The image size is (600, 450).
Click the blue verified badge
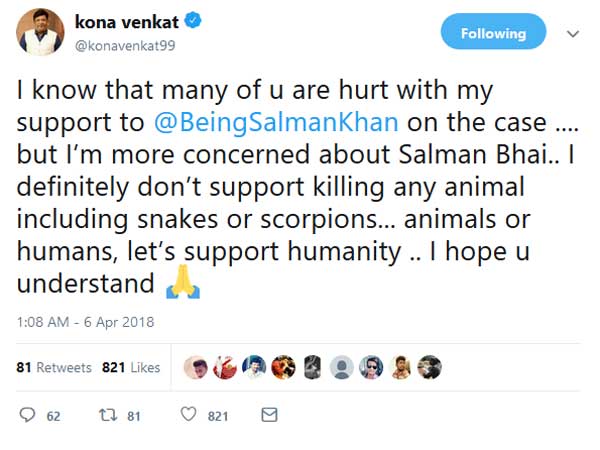pyautogui.click(x=195, y=21)
